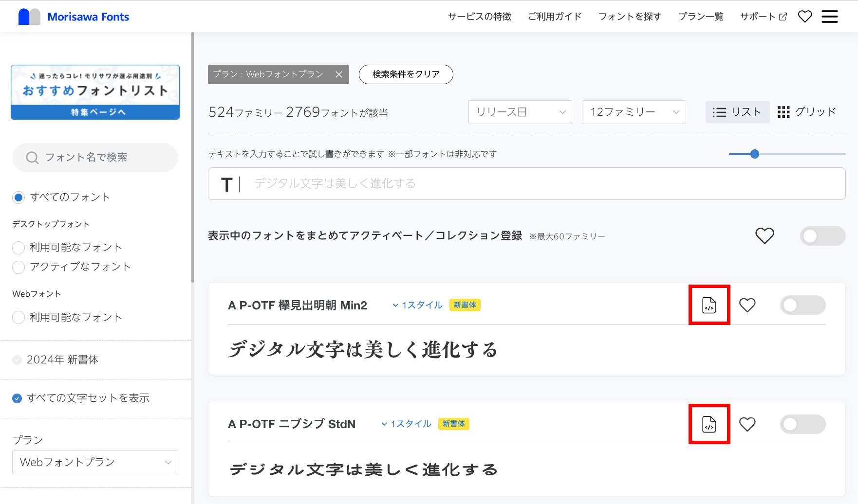Click the 欅見出明朝 Min2 sample preview text

(x=363, y=350)
